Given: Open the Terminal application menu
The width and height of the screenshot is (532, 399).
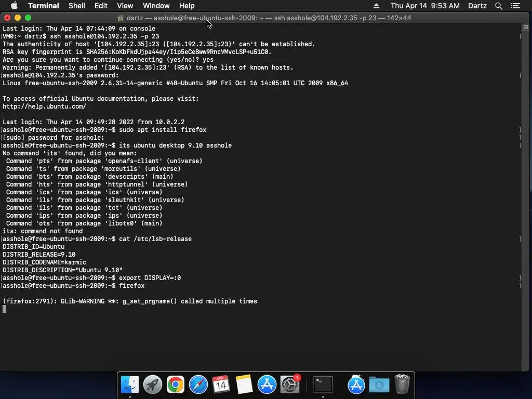Looking at the screenshot, I should coord(44,6).
